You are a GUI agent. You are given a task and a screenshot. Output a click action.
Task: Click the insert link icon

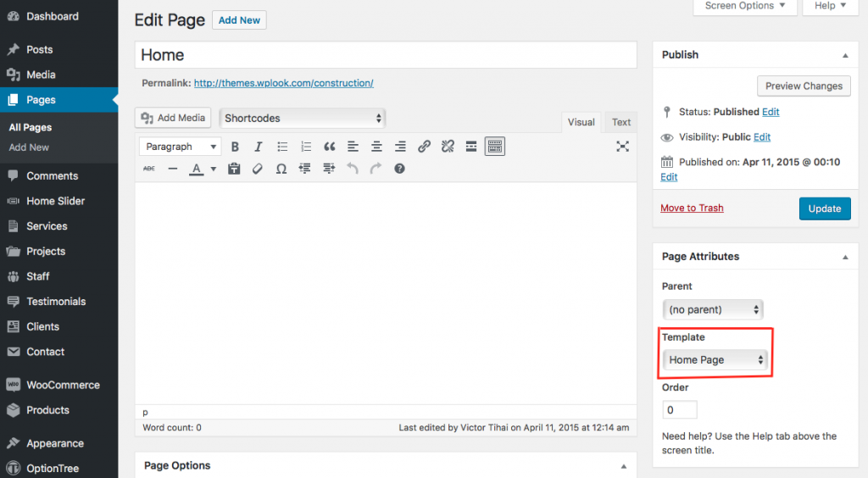[424, 147]
